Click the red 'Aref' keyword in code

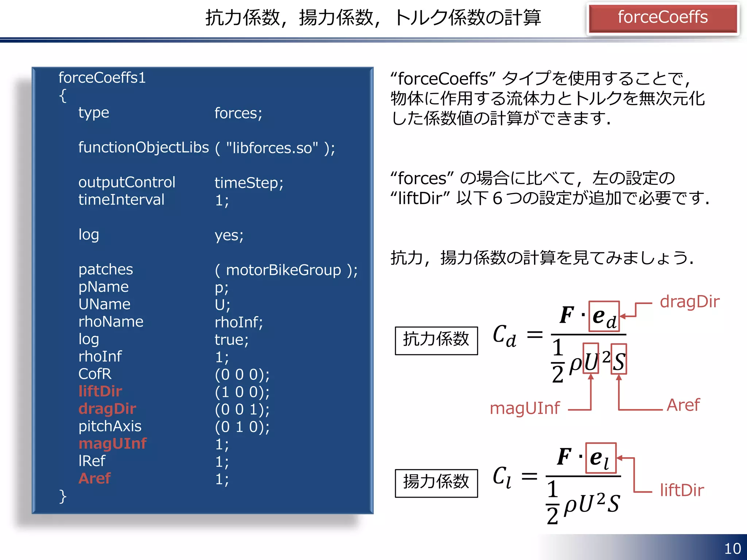coord(94,479)
